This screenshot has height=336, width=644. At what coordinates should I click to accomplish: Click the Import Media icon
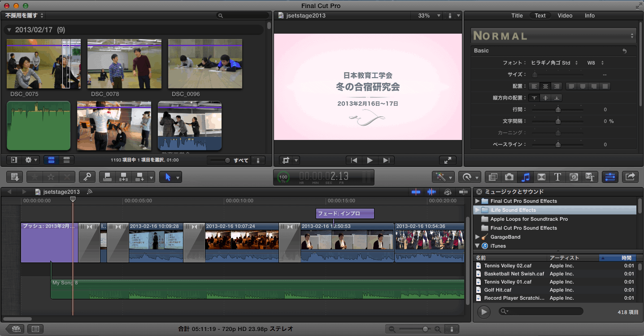pyautogui.click(x=15, y=177)
